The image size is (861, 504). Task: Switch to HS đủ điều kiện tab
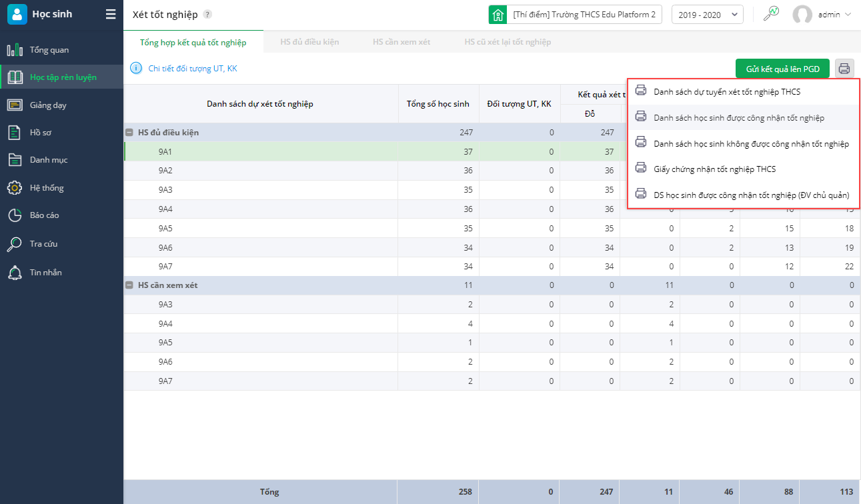(309, 42)
